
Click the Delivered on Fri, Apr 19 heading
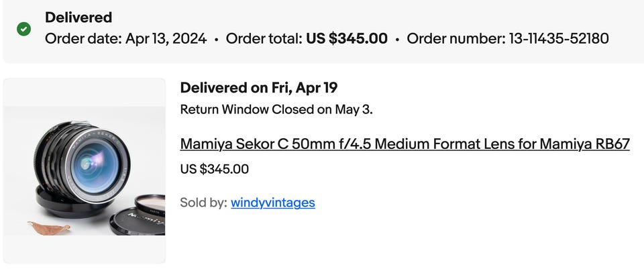(258, 87)
